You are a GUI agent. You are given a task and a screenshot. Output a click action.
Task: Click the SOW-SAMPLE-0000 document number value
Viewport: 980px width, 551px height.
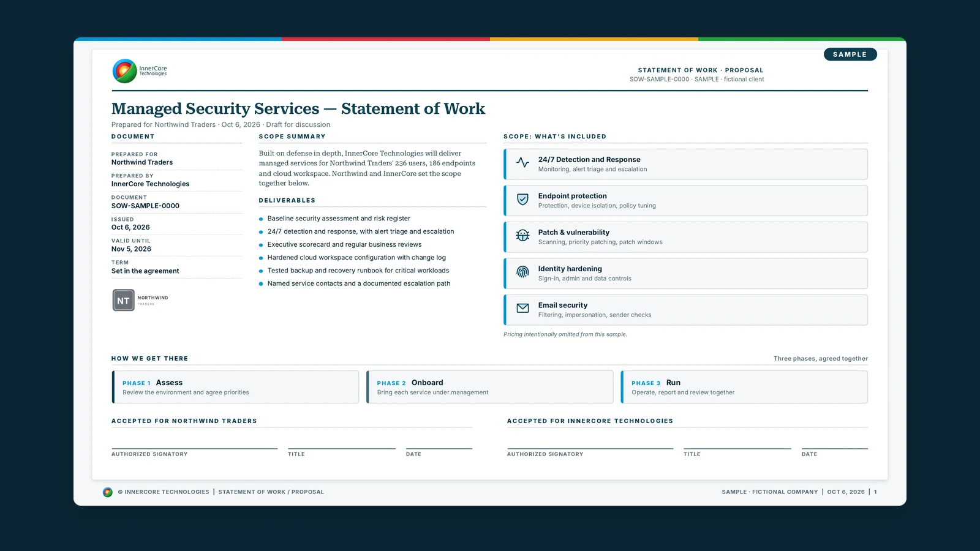click(x=145, y=206)
